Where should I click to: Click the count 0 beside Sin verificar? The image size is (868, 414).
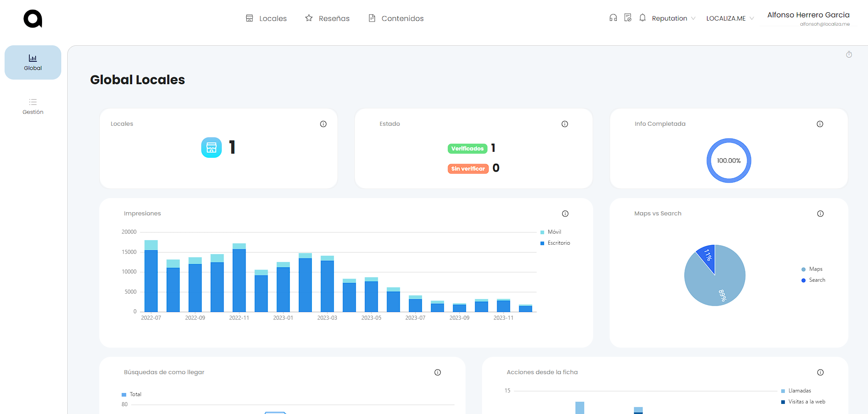(496, 168)
